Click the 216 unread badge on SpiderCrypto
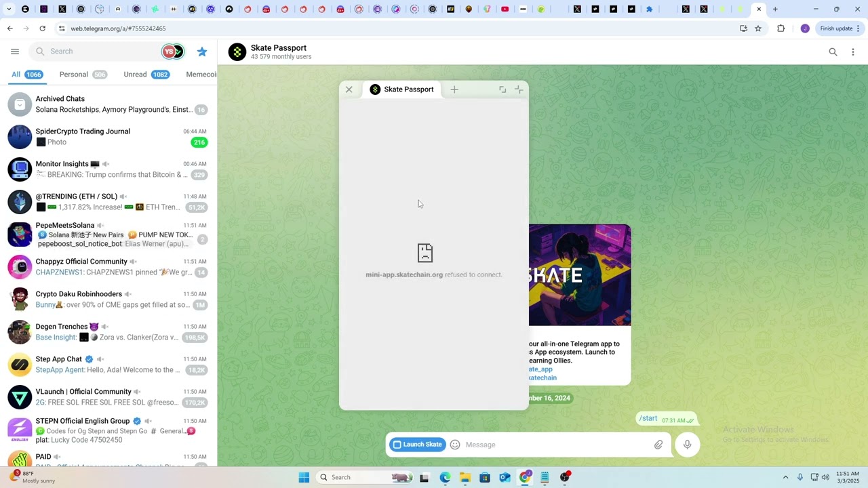The width and height of the screenshot is (868, 488). pyautogui.click(x=199, y=142)
